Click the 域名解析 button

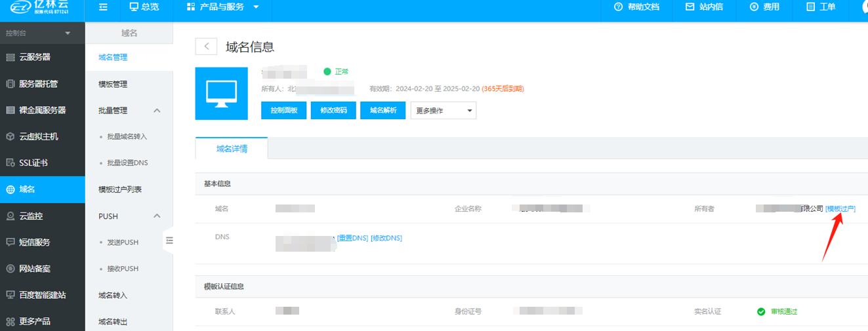[383, 111]
